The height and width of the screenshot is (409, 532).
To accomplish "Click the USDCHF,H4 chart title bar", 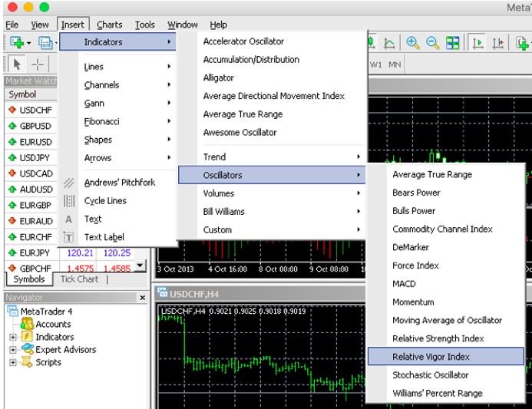I will 260,293.
